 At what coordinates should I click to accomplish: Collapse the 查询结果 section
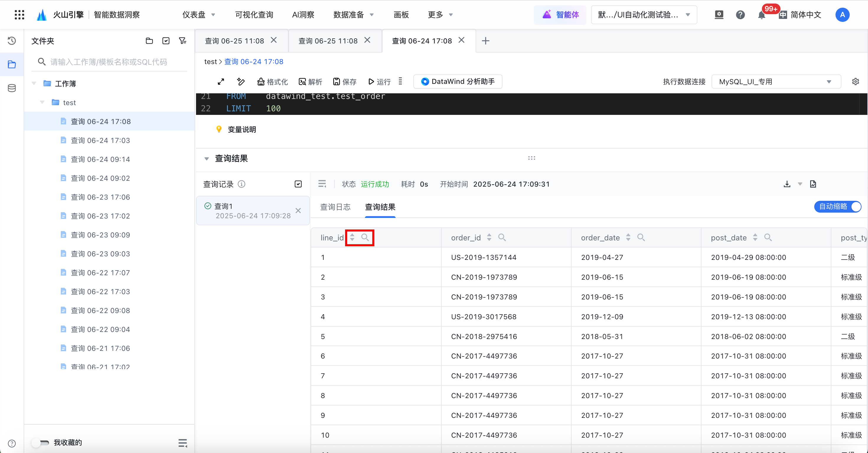[x=207, y=158]
